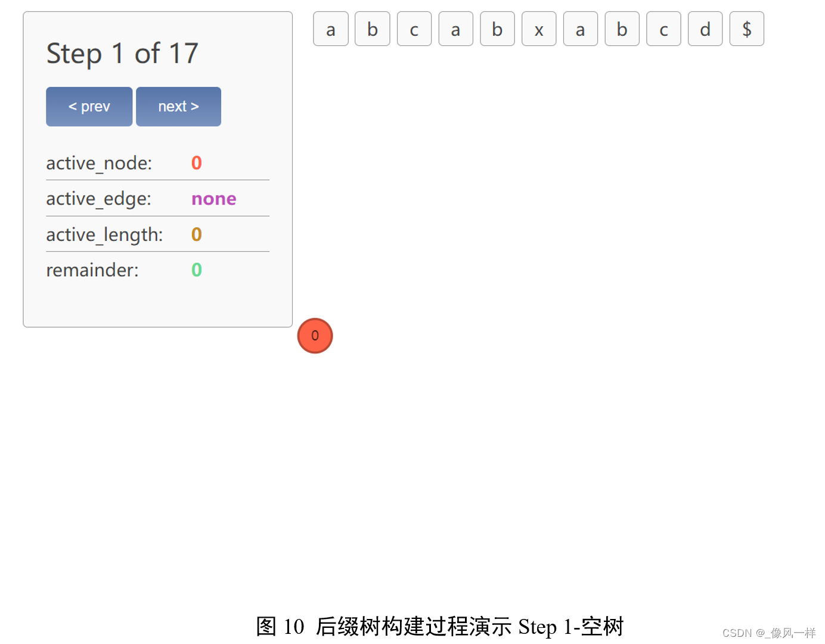The height and width of the screenshot is (644, 825).
Task: Go to next step with 'next >'
Action: (178, 107)
